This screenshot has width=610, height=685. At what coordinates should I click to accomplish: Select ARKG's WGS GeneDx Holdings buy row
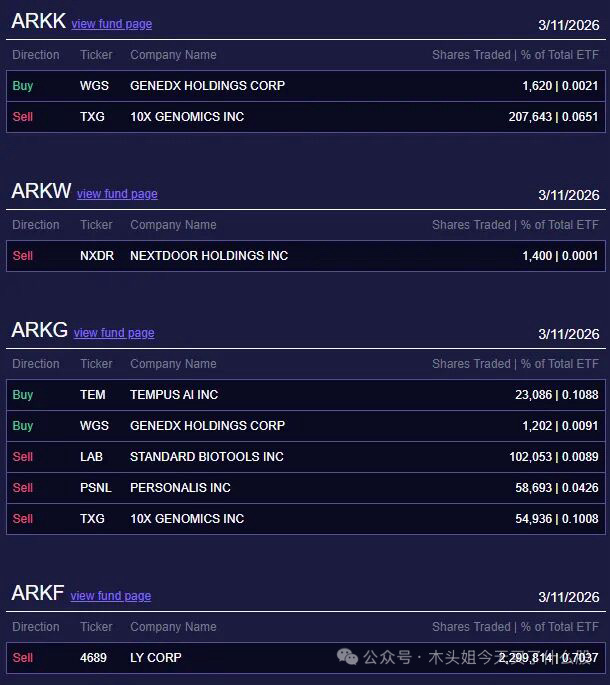[x=306, y=426]
